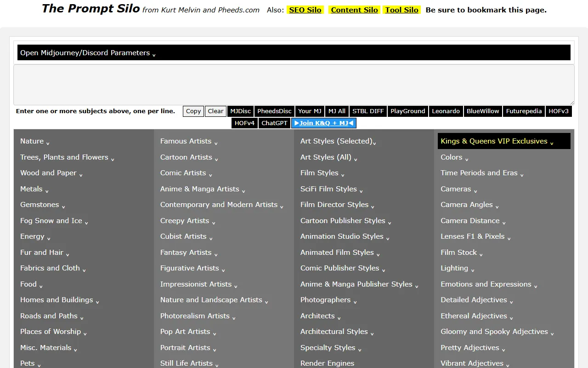
Task: Expand the Colors category
Action: [454, 157]
